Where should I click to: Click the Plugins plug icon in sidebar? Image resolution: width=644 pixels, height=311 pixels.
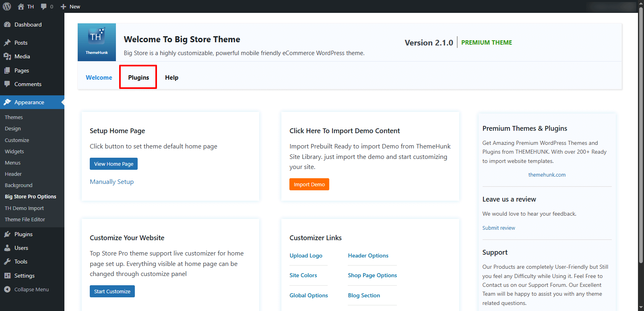pos(7,234)
